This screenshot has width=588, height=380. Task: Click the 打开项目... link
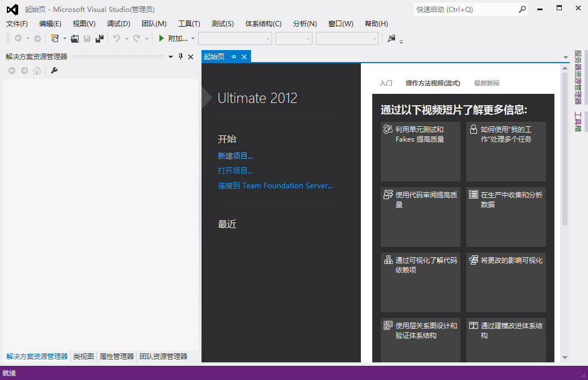point(235,171)
